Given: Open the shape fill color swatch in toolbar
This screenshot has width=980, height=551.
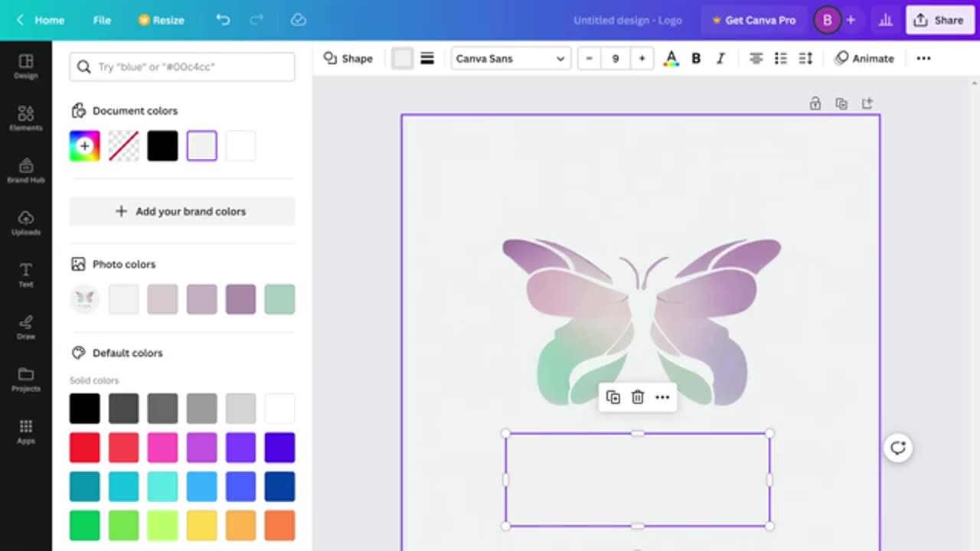Looking at the screenshot, I should click(x=402, y=58).
